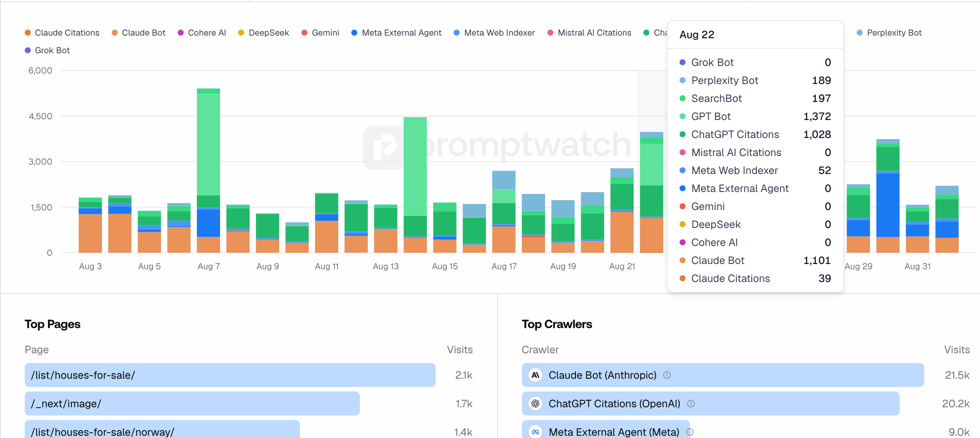Click DeepSeek row in the tooltip
980x438 pixels.
tap(755, 225)
